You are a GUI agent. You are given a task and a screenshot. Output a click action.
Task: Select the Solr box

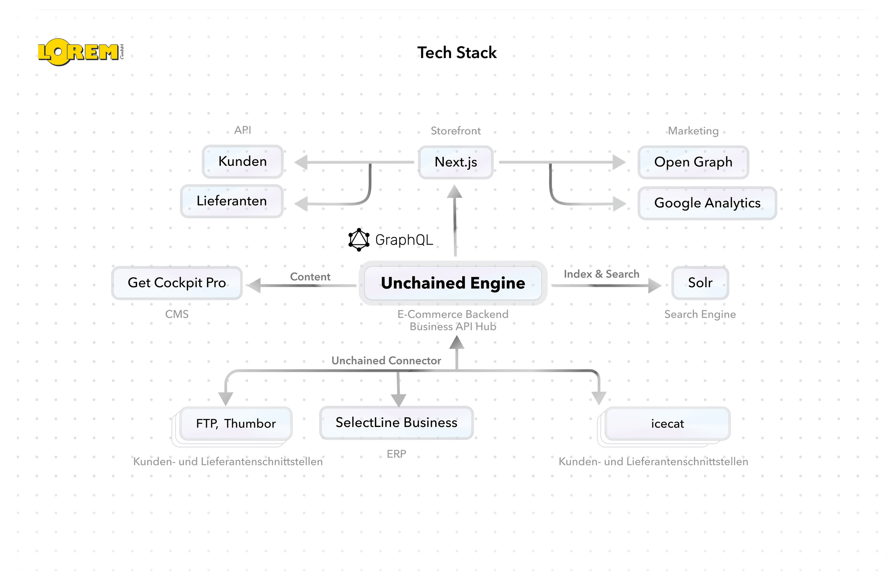click(x=700, y=283)
